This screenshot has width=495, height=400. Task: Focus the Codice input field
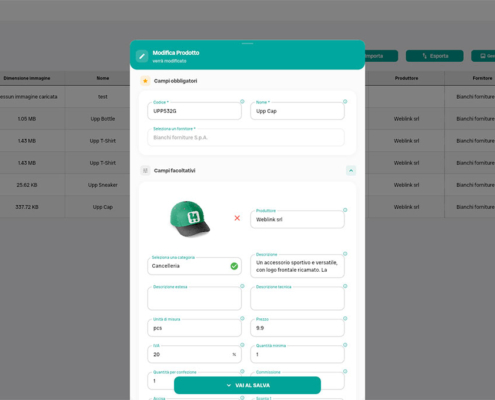click(x=194, y=111)
